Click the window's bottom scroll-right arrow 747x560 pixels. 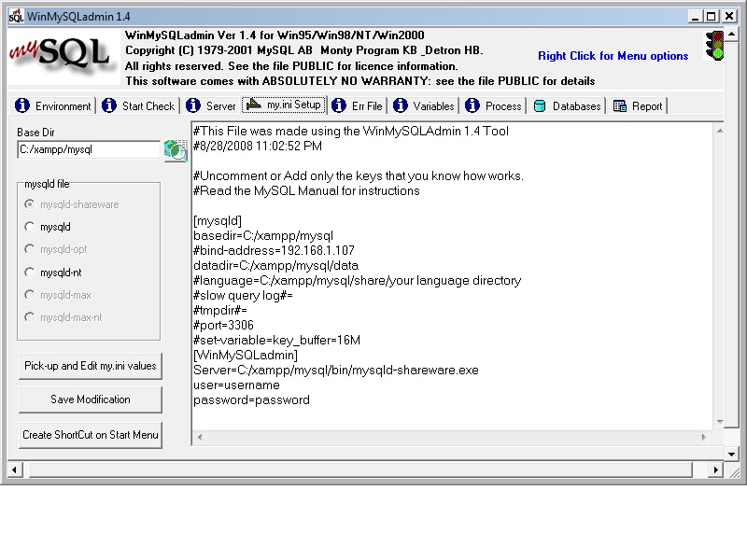click(715, 470)
